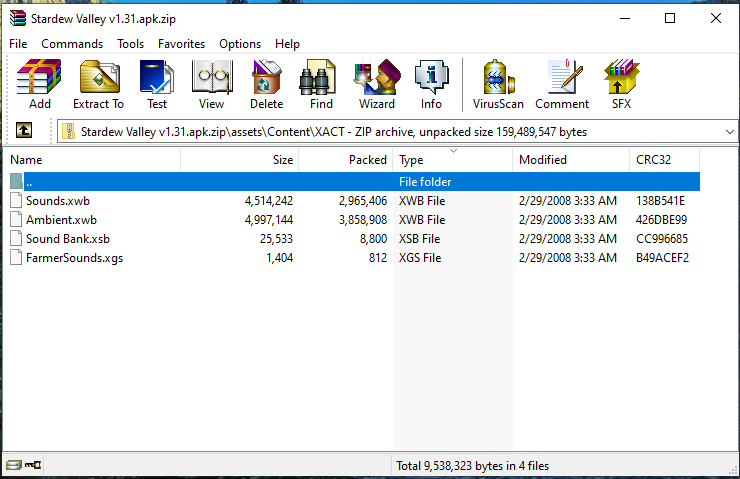Run the Test archive tool
Viewport: 740px width, 479px height.
pyautogui.click(x=157, y=84)
